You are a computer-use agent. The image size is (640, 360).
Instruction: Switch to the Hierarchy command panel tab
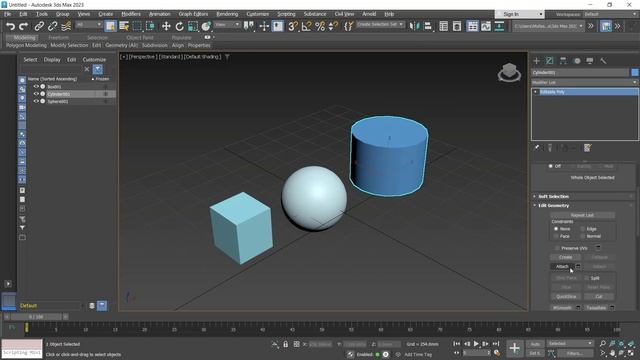point(563,61)
